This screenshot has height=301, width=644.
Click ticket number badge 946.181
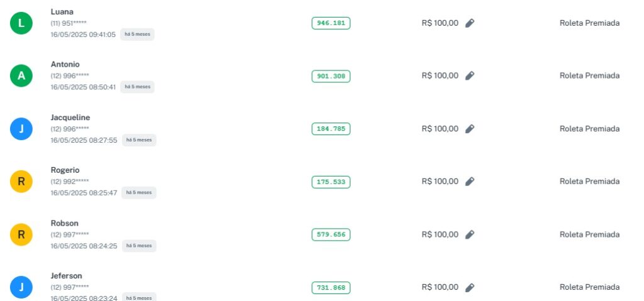click(331, 23)
